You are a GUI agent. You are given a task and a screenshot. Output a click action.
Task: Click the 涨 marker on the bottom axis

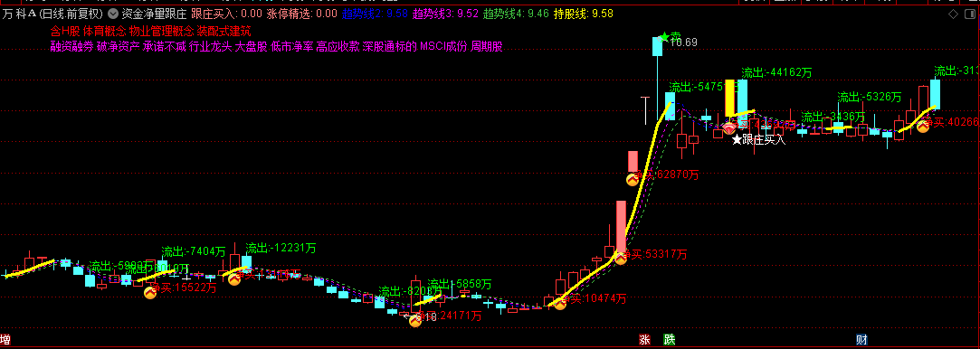[x=644, y=340]
